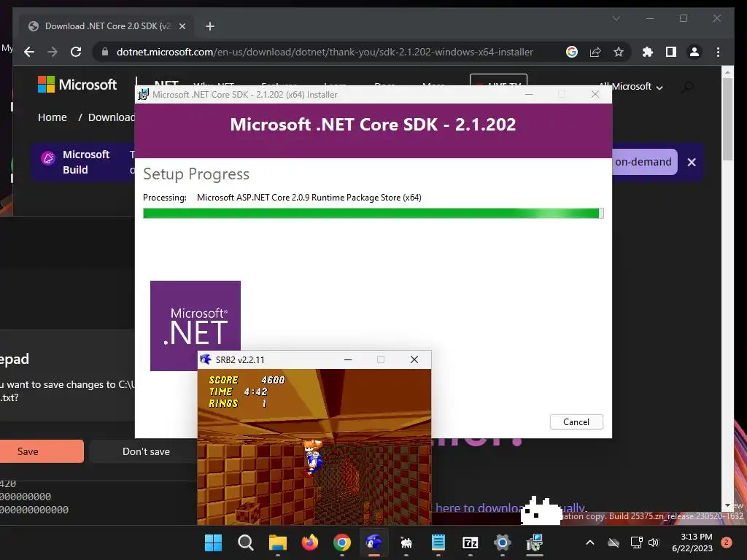Click scrollbar down arrow
The height and width of the screenshot is (560, 747).
click(727, 505)
